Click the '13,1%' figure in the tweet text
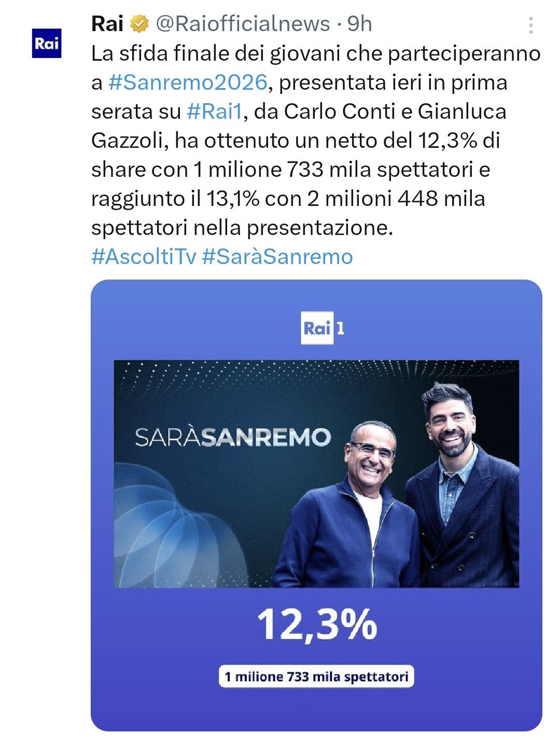Image resolution: width=560 pixels, height=747 pixels. (233, 199)
